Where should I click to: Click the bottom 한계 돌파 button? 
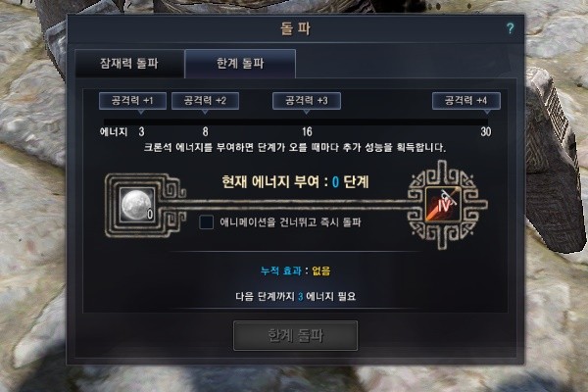[x=296, y=335]
